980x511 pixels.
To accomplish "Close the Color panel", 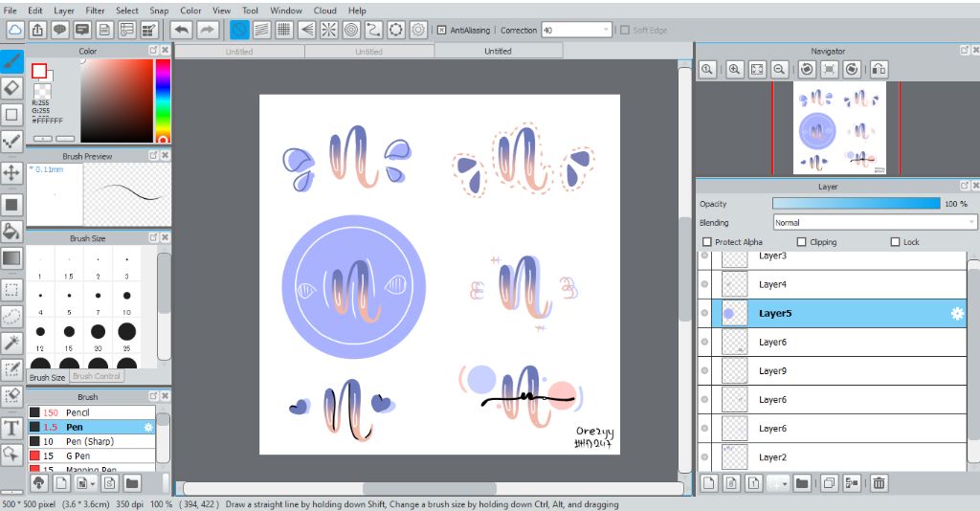I will click(x=165, y=50).
